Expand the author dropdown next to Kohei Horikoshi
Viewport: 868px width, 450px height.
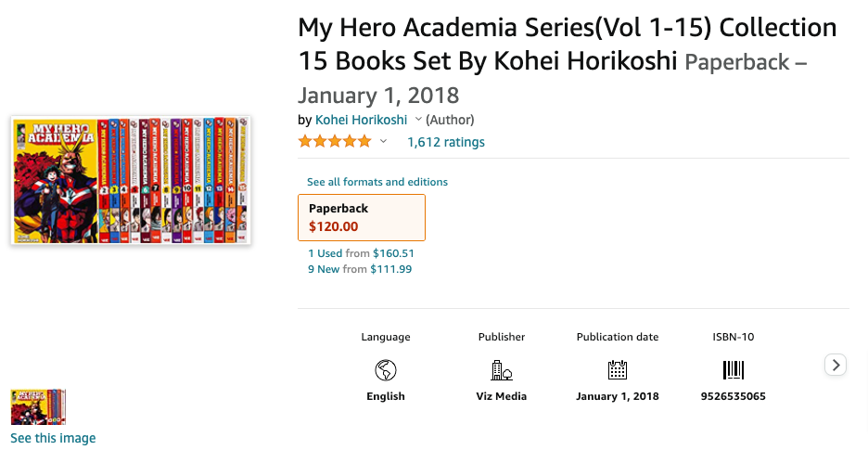(418, 120)
